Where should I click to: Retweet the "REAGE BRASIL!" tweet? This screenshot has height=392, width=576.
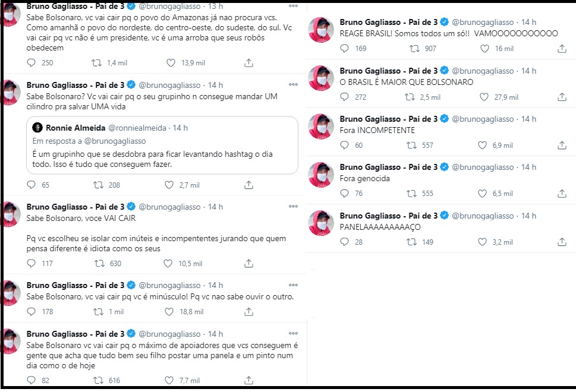(411, 49)
